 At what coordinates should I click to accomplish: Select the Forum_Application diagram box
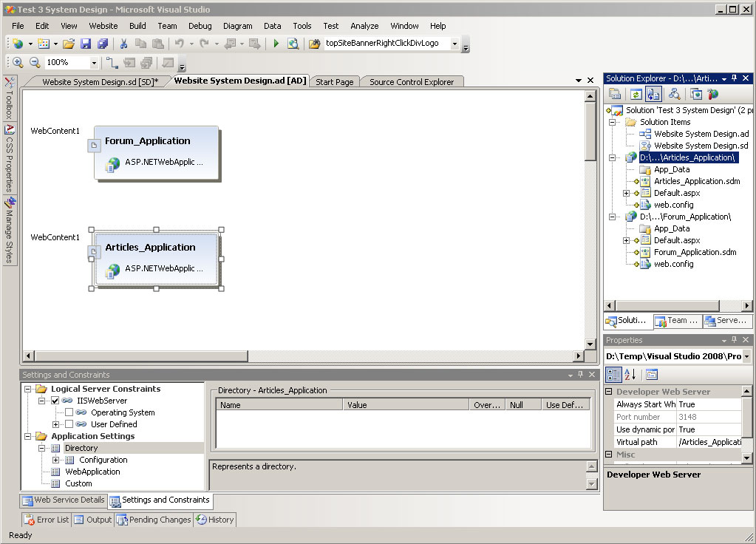click(x=157, y=153)
